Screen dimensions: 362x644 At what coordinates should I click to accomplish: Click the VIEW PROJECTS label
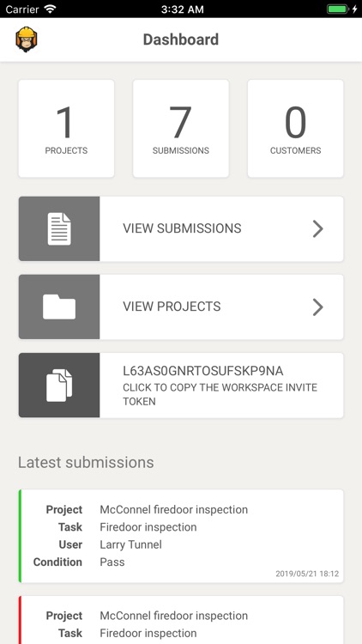click(x=172, y=307)
